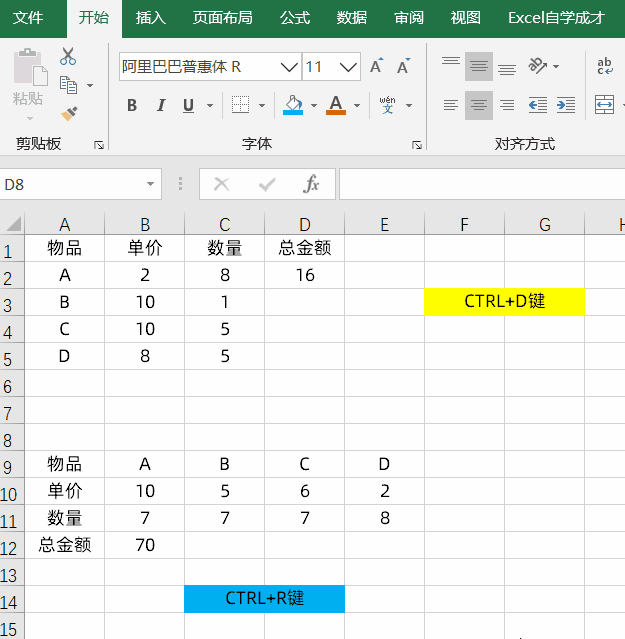Open the Name Box dropdown arrow

(x=150, y=184)
